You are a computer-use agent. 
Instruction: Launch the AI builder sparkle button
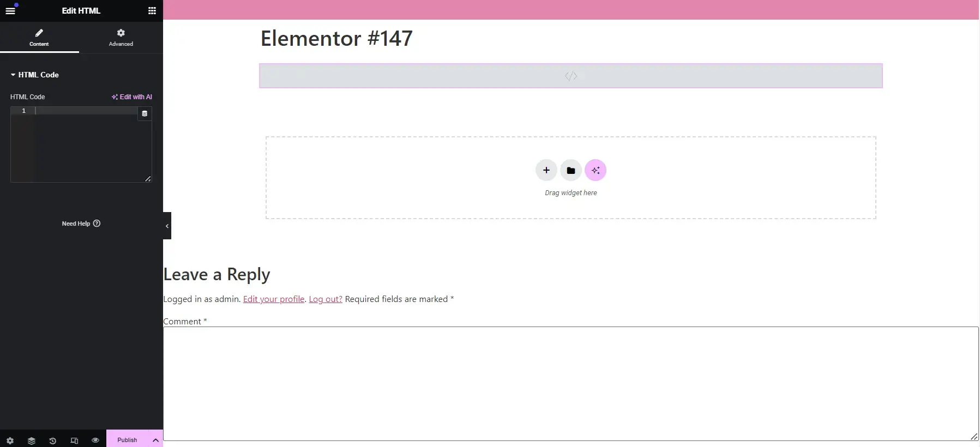pos(596,170)
